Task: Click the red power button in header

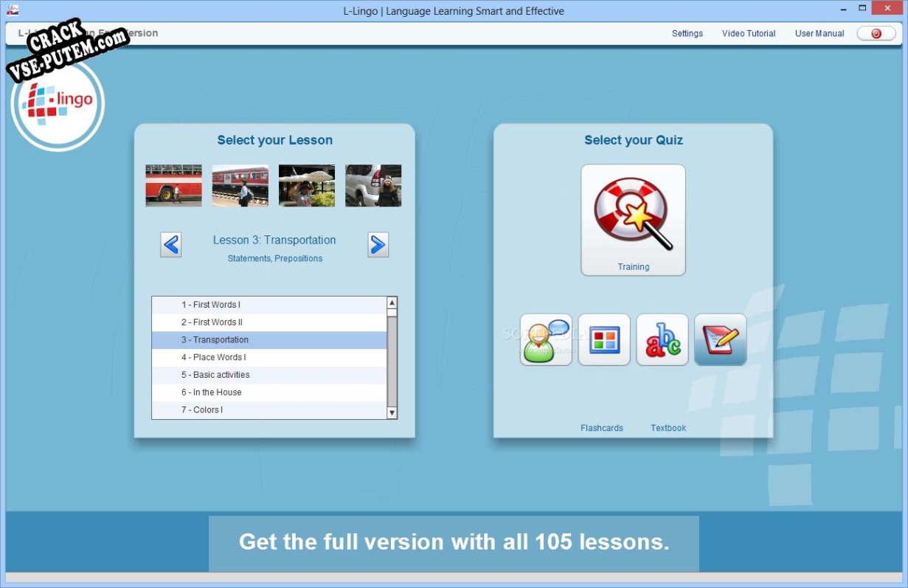Action: [876, 33]
